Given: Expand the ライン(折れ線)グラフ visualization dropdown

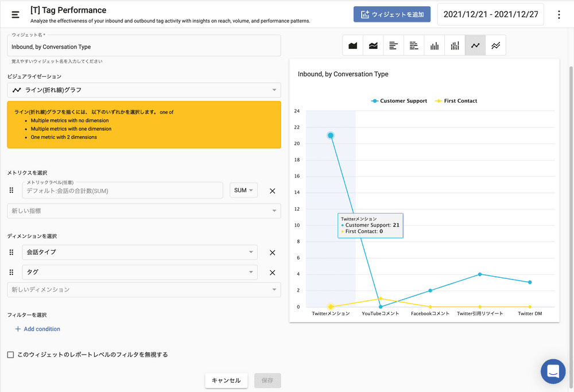Looking at the screenshot, I should coord(143,90).
